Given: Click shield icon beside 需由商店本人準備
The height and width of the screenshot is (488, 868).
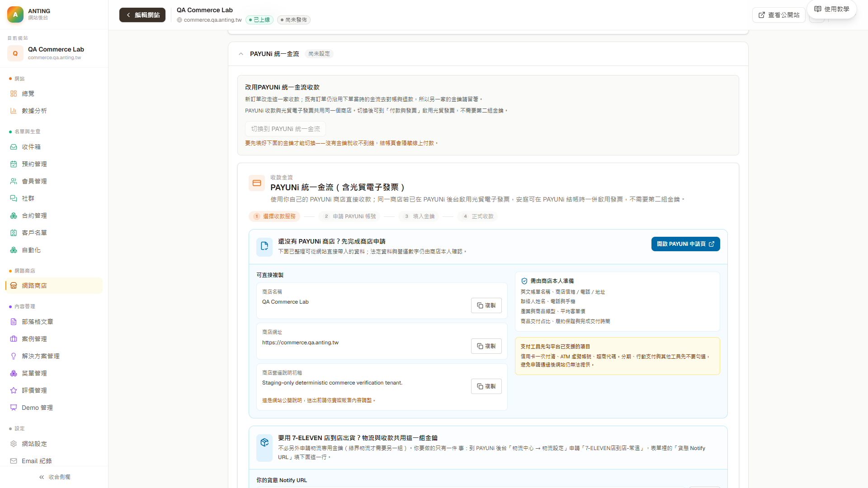Looking at the screenshot, I should [x=524, y=281].
